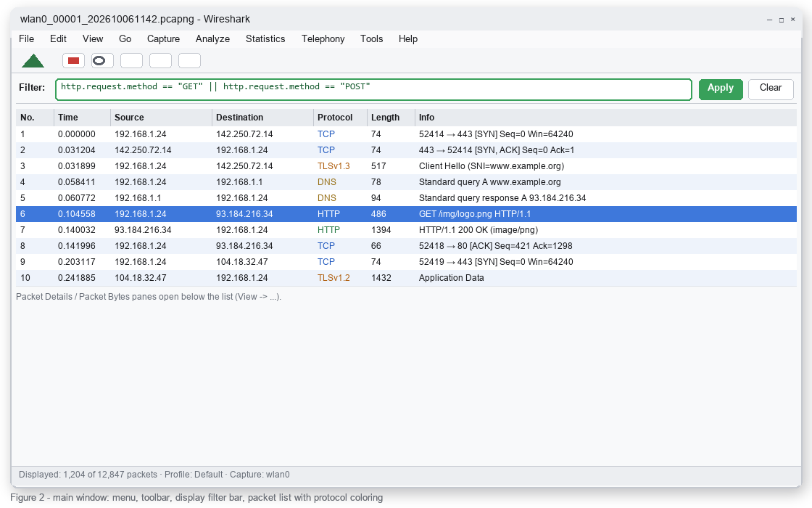Select the 'HTTP/1.1 200 OK (image/png)' packet

pos(406,230)
